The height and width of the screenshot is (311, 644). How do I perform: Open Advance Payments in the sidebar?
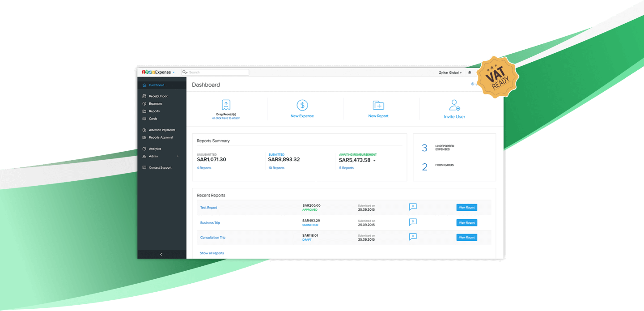(x=162, y=130)
